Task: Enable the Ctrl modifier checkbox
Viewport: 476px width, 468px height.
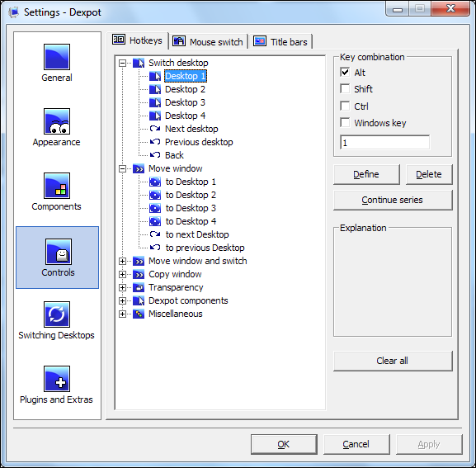Action: point(345,106)
